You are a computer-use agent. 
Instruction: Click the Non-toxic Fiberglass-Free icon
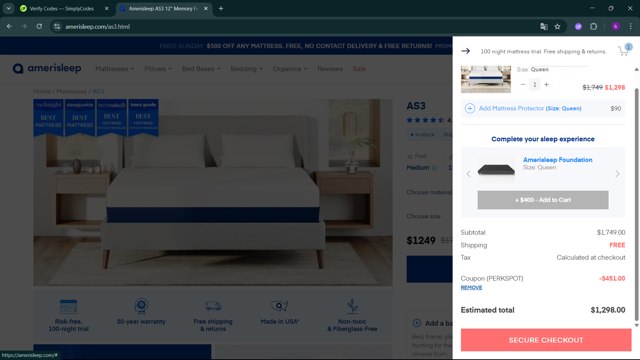[352, 306]
